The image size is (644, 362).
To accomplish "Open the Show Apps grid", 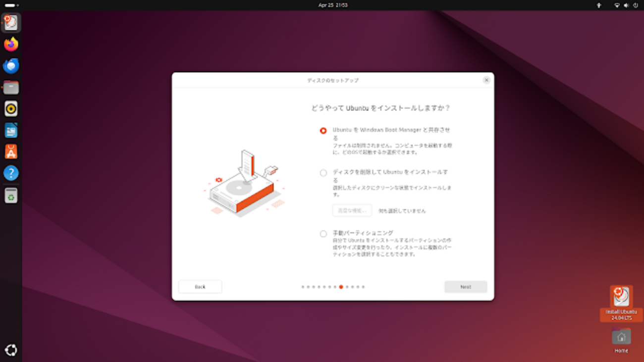I will 11,350.
